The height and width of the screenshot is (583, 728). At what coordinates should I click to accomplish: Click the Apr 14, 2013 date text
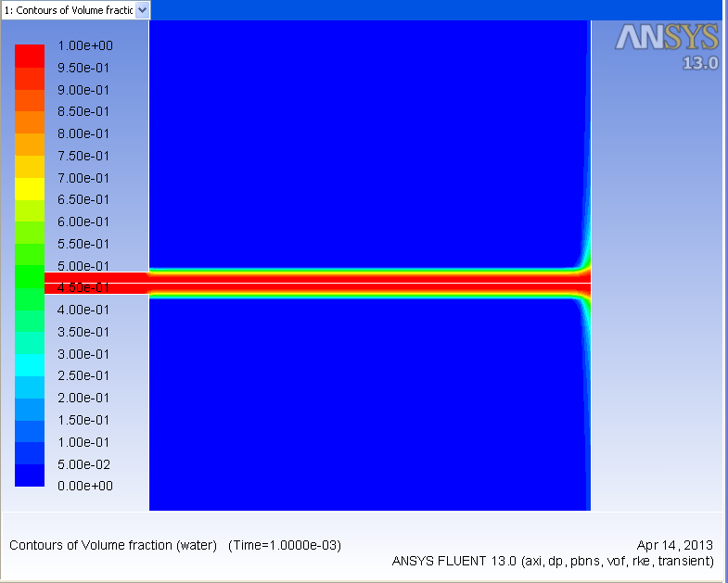pyautogui.click(x=675, y=545)
